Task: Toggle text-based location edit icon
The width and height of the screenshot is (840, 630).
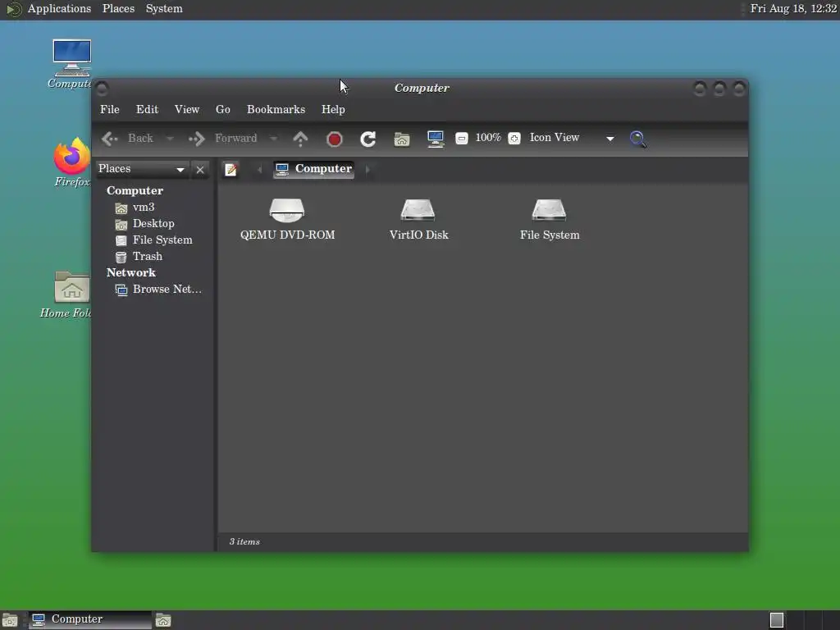Action: coord(231,170)
